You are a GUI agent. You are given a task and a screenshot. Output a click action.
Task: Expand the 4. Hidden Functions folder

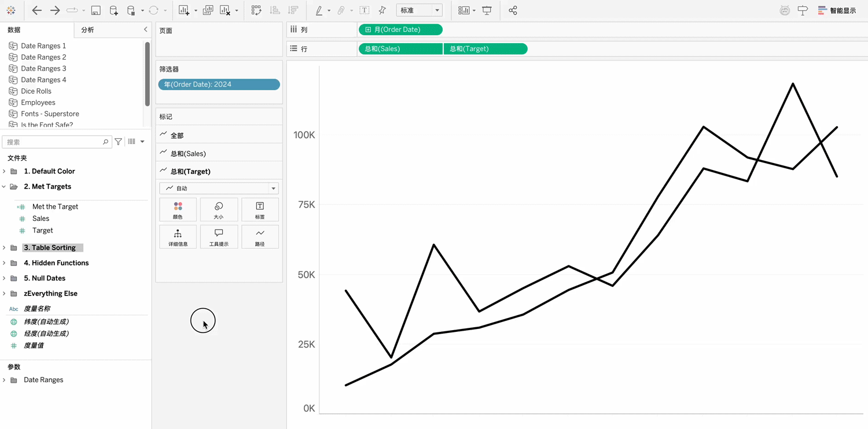[5, 263]
